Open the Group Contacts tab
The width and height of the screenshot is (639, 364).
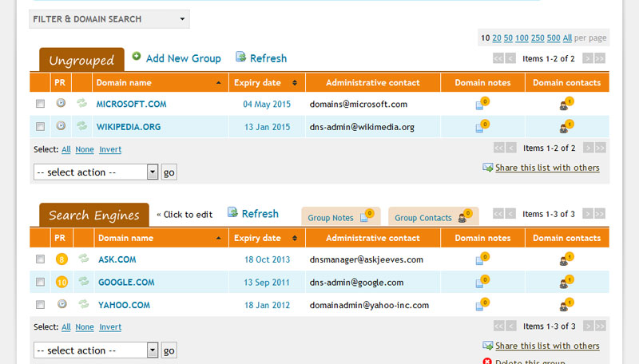tap(432, 217)
